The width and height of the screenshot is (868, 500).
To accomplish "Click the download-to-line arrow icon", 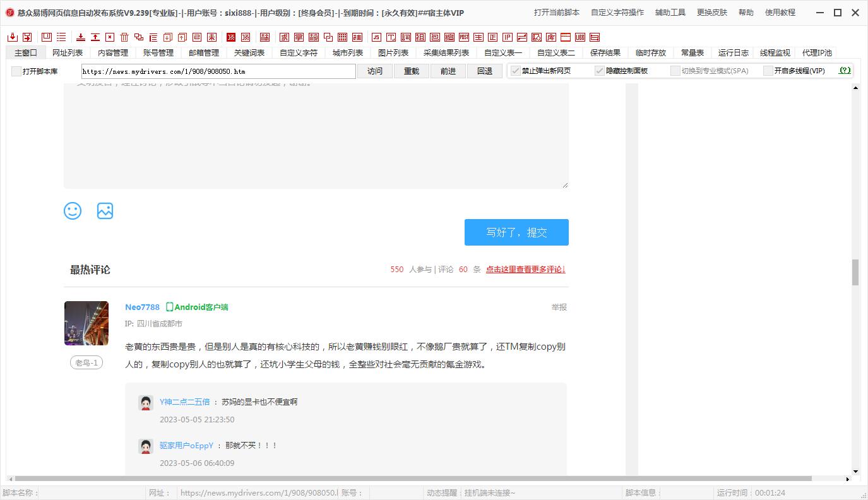I will 81,37.
